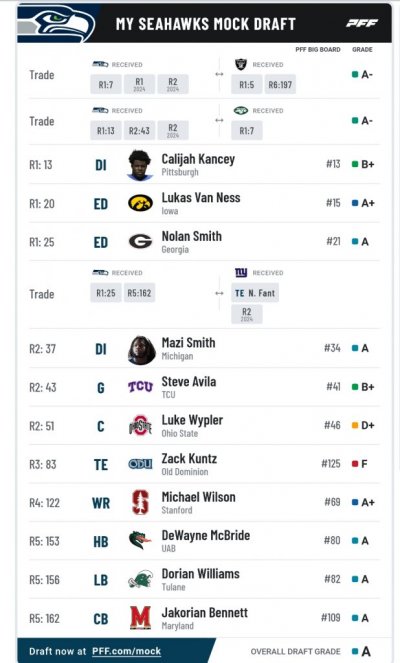
Task: Click the orange D+ grade marker for Luke Wypler
Action: point(355,425)
